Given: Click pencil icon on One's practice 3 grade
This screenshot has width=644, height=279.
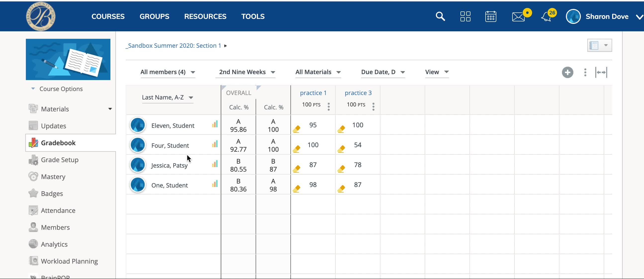Looking at the screenshot, I should pos(341,189).
